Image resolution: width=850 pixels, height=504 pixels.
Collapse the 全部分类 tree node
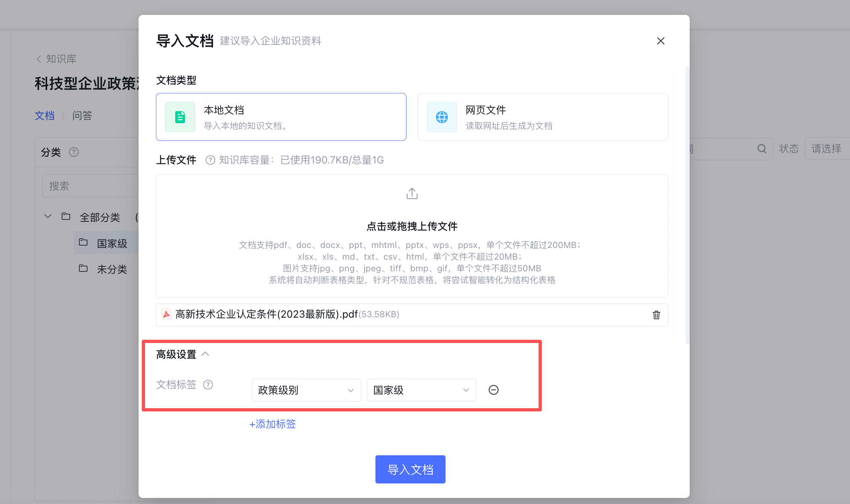click(x=48, y=217)
